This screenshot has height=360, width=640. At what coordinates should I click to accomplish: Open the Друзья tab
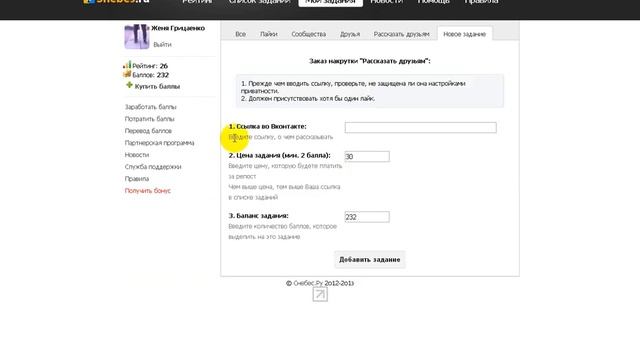[x=350, y=34]
